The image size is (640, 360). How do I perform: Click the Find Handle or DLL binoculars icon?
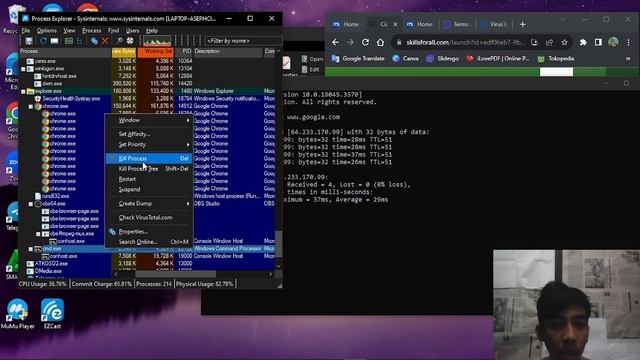pyautogui.click(x=119, y=41)
